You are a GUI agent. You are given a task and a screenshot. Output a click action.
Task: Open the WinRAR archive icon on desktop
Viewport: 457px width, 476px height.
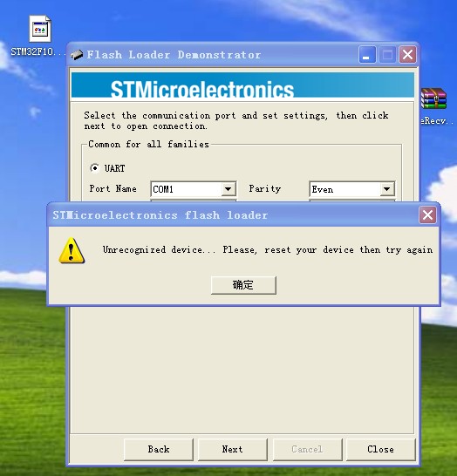pyautogui.click(x=433, y=98)
